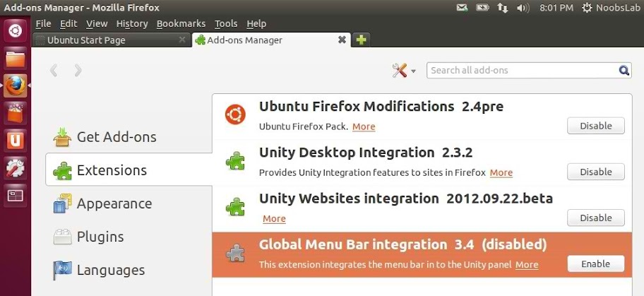Open the File menu
The height and width of the screenshot is (296, 644).
43,24
